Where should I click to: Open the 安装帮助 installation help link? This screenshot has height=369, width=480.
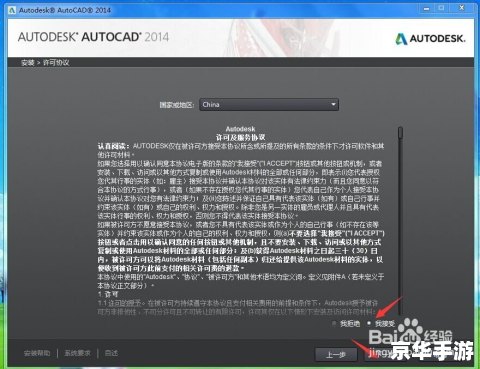click(37, 353)
